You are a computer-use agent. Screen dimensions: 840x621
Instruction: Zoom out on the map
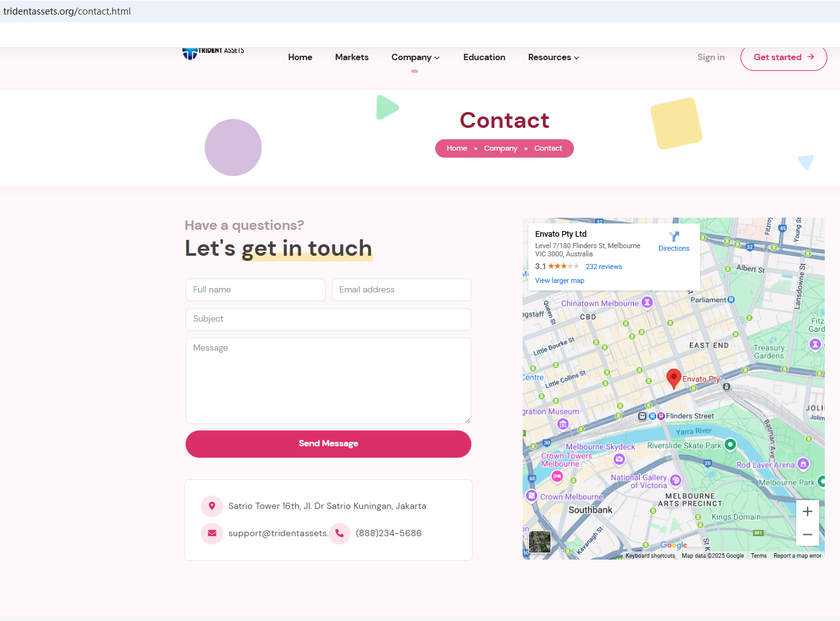point(807,534)
